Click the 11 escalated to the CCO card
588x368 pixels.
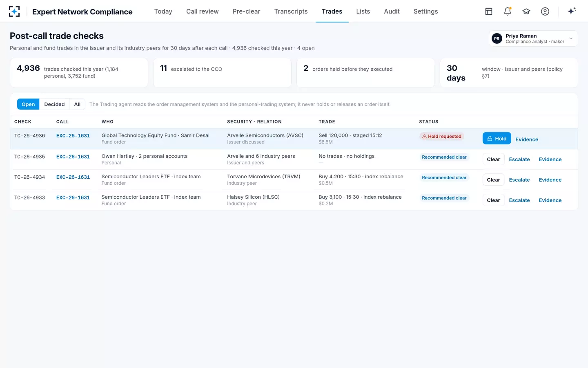(x=222, y=73)
